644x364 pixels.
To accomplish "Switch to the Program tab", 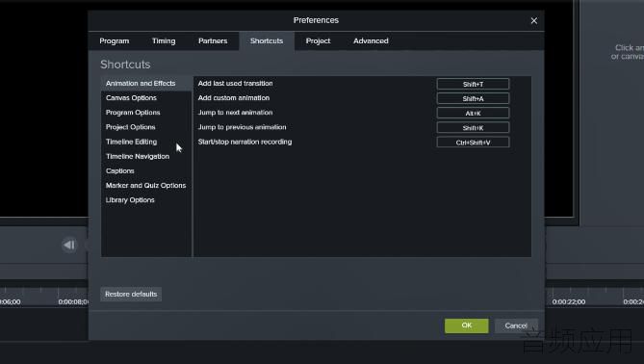I will click(x=115, y=41).
